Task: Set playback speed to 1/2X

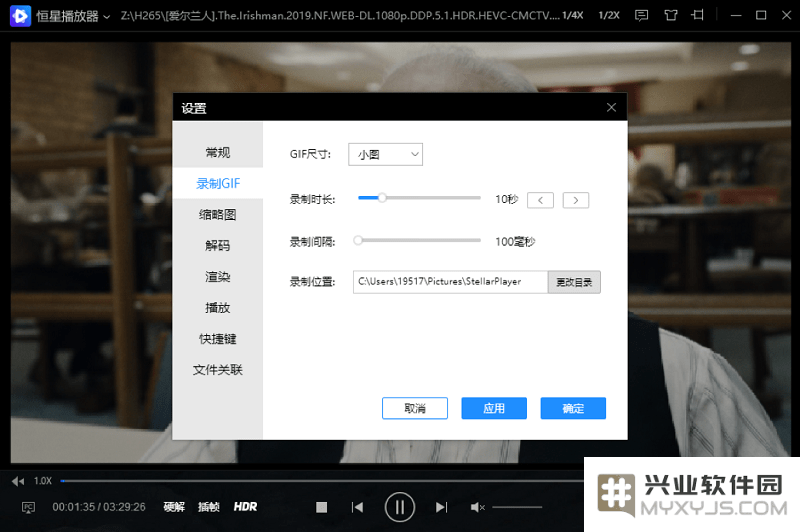Action: point(609,15)
